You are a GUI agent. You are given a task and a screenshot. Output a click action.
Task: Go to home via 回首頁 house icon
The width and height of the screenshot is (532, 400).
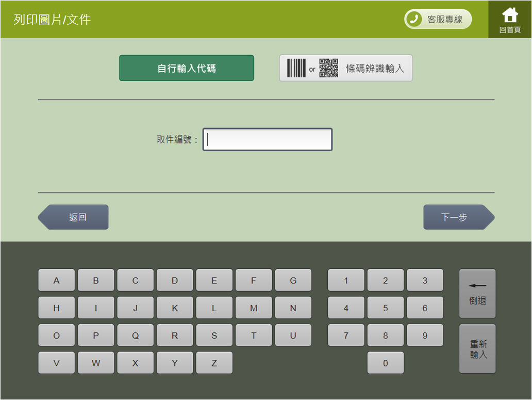[510, 20]
